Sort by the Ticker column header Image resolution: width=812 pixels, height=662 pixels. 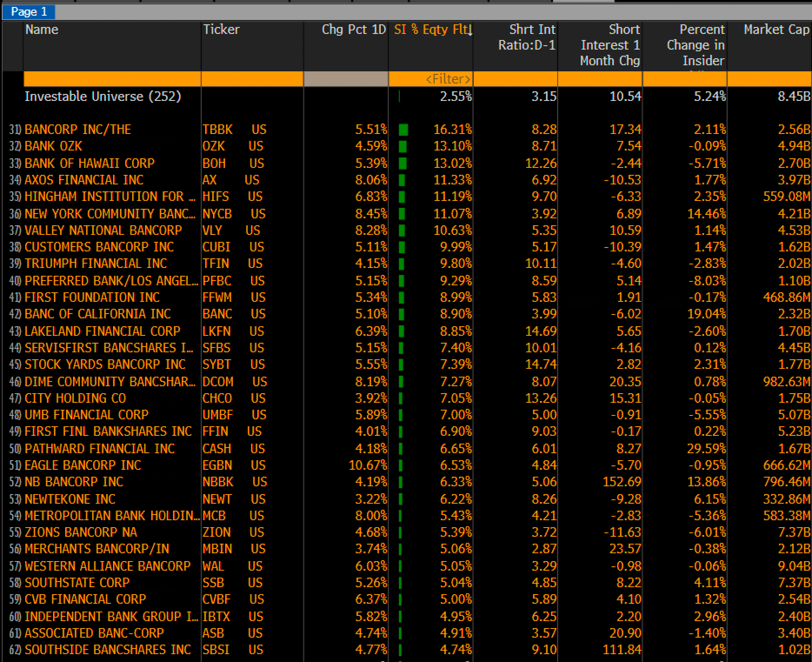coord(221,30)
